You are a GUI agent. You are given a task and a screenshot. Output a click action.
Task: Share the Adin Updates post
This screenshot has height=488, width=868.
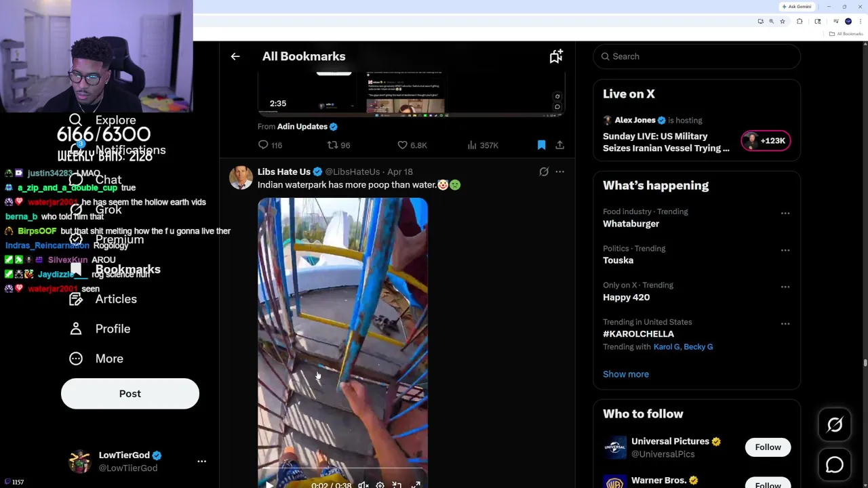click(559, 145)
